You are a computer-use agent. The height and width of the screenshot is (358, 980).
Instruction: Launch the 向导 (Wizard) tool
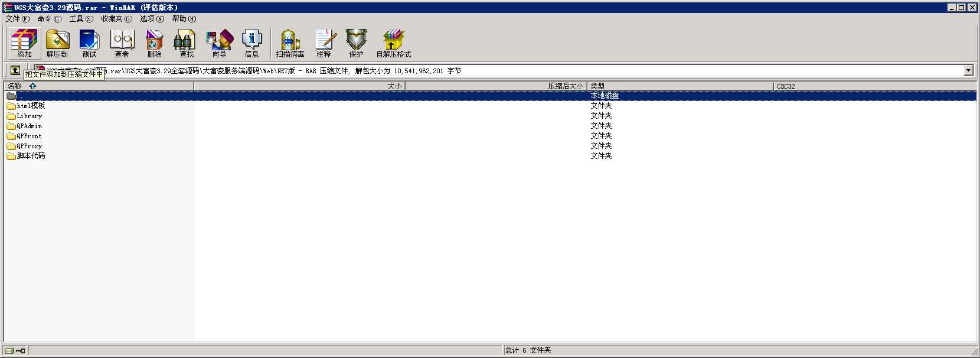coord(220,43)
